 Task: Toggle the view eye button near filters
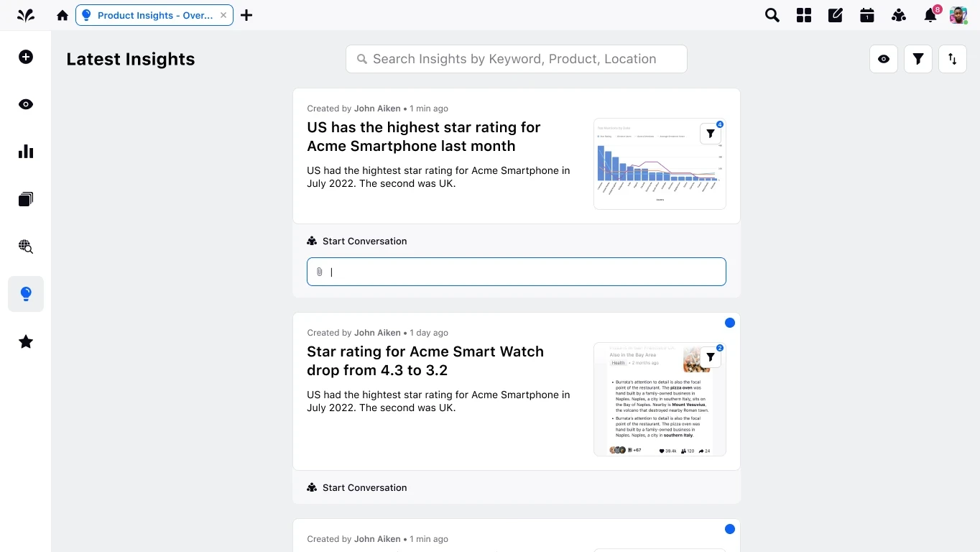click(884, 59)
